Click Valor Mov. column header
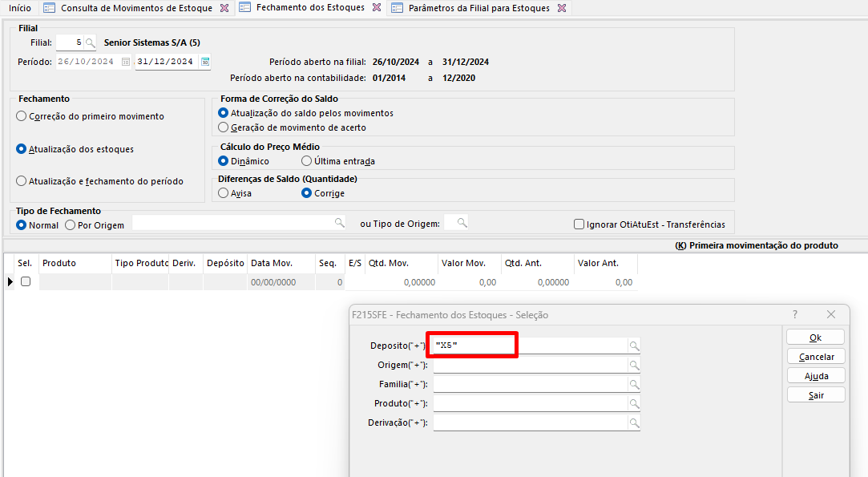This screenshot has width=868, height=477. click(470, 263)
